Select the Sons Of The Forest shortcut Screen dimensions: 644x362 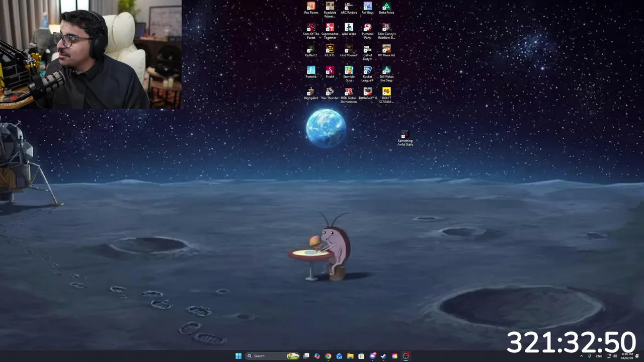(311, 31)
